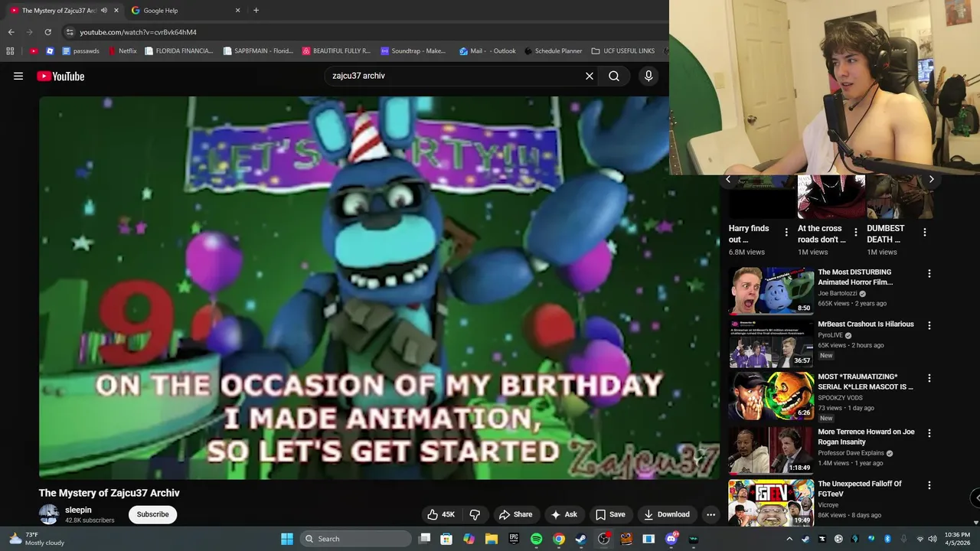Screen dimensions: 980x551
Task: Go to the YouTube home logo
Action: point(60,76)
